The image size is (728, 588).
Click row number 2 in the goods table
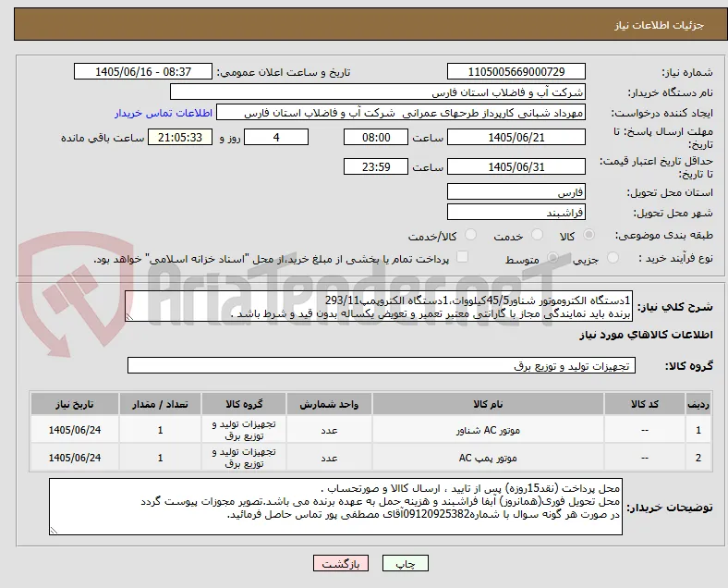698,458
